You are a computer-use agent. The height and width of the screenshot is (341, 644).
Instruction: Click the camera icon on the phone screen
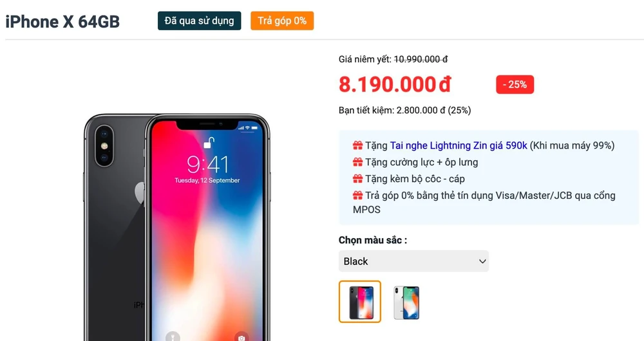click(x=241, y=336)
